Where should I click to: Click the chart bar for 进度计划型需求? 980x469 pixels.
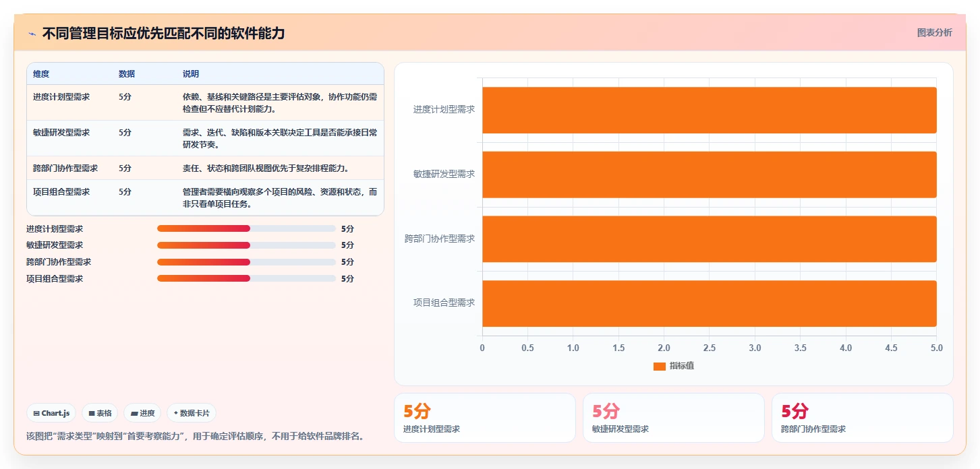709,110
